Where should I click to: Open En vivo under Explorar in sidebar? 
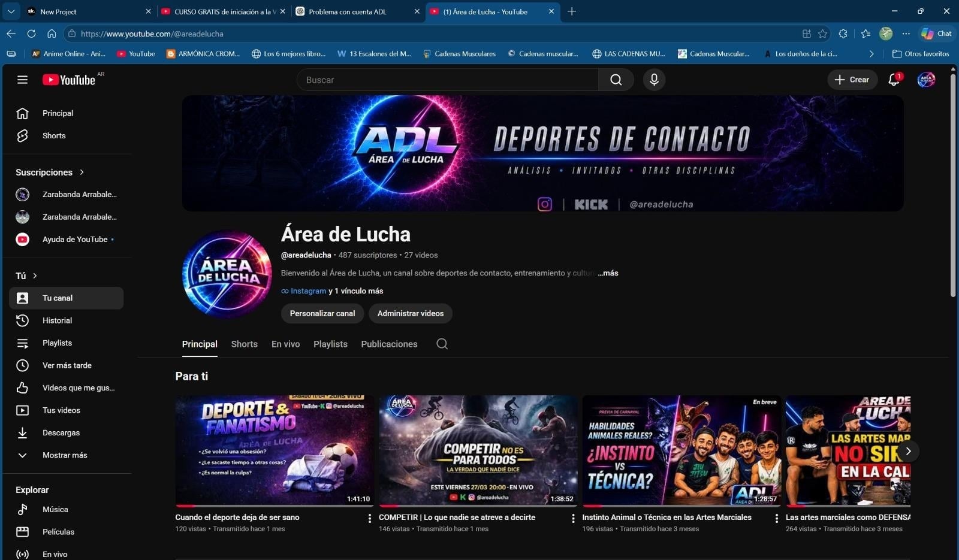(66, 554)
